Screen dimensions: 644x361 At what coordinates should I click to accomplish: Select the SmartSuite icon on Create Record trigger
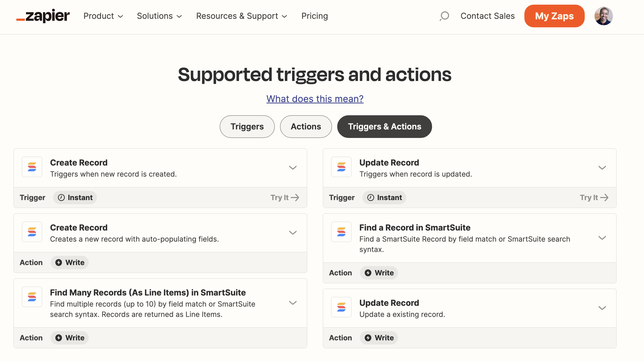click(32, 167)
